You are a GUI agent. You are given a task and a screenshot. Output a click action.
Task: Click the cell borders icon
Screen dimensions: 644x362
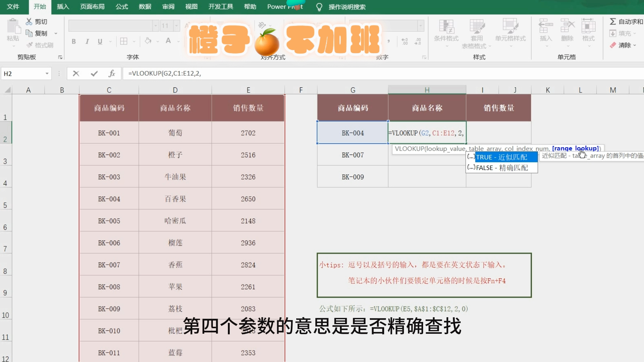point(124,41)
